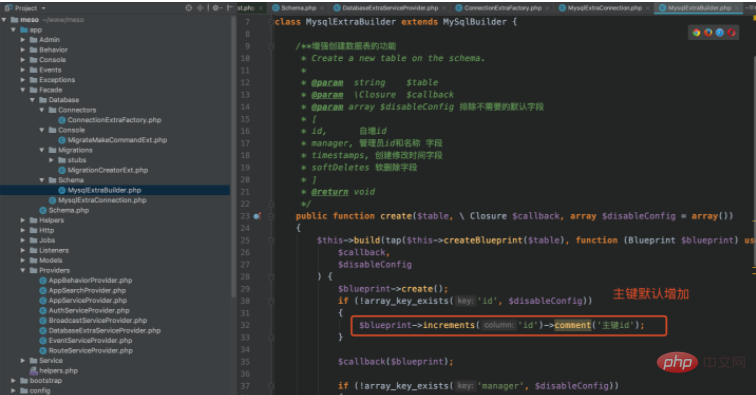
Task: Toggle the breakpoint marker on line 23
Action: click(x=257, y=216)
